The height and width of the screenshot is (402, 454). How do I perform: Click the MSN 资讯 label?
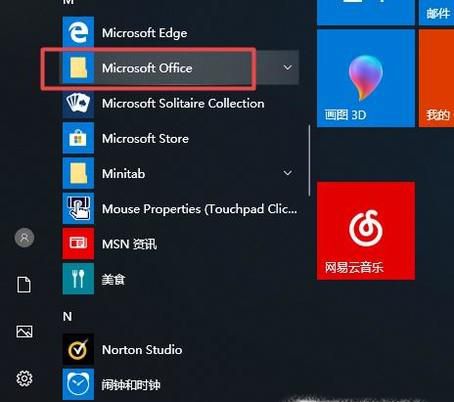point(129,244)
